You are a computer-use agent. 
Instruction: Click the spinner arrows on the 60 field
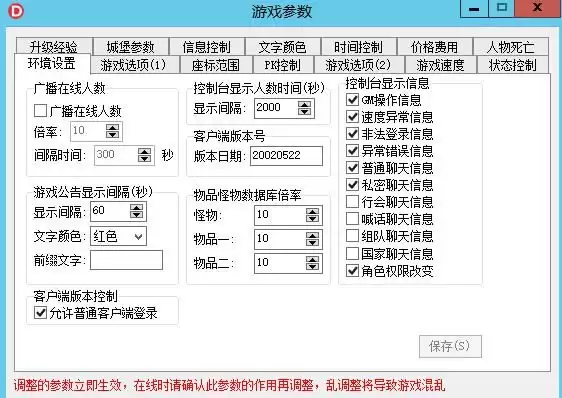click(137, 211)
